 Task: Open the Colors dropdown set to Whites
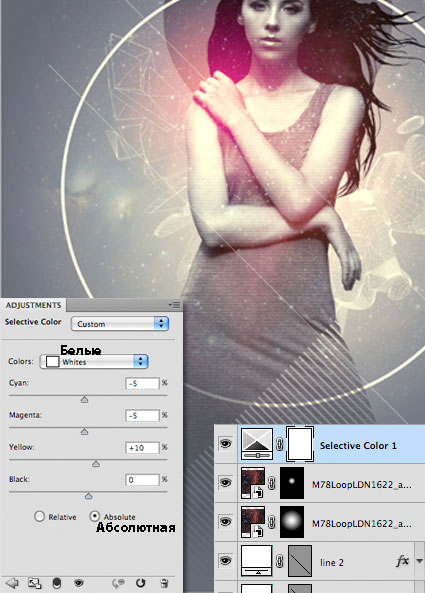click(94, 362)
